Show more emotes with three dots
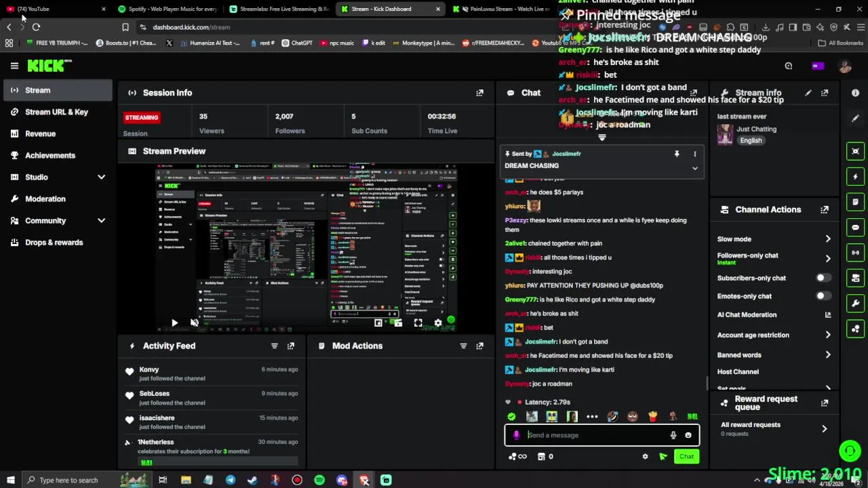The width and height of the screenshot is (868, 488). pos(592,417)
